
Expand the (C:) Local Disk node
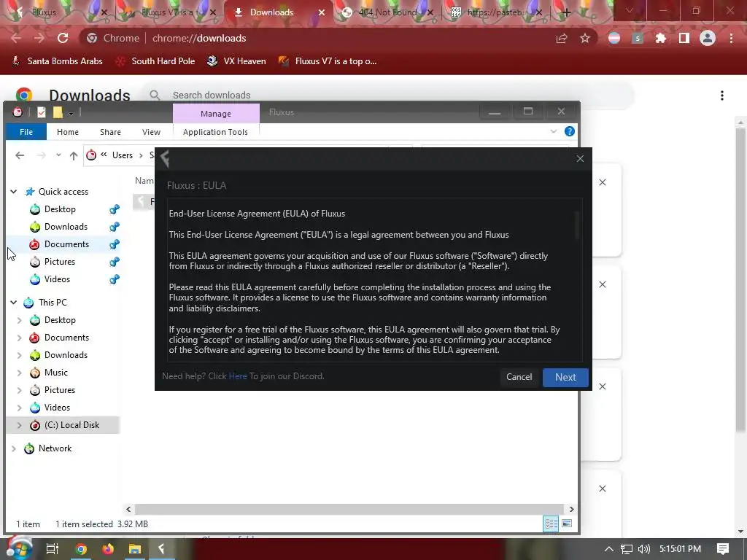click(x=20, y=425)
